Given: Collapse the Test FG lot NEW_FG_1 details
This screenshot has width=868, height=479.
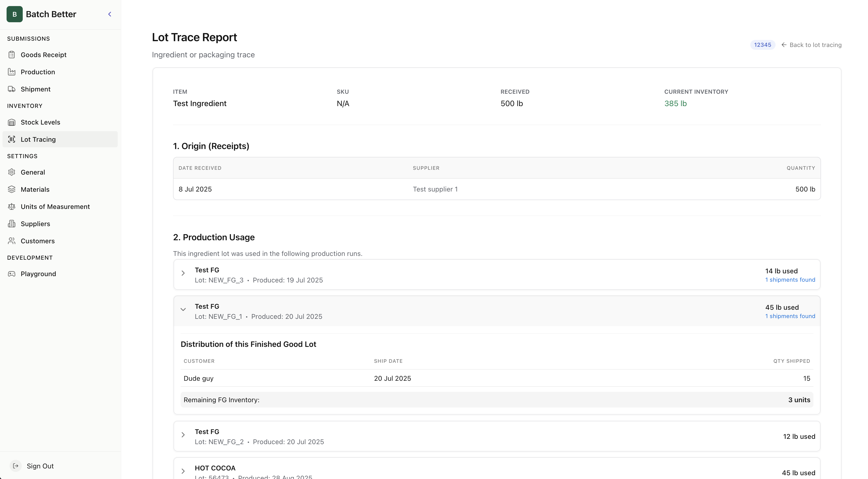Looking at the screenshot, I should 183,310.
